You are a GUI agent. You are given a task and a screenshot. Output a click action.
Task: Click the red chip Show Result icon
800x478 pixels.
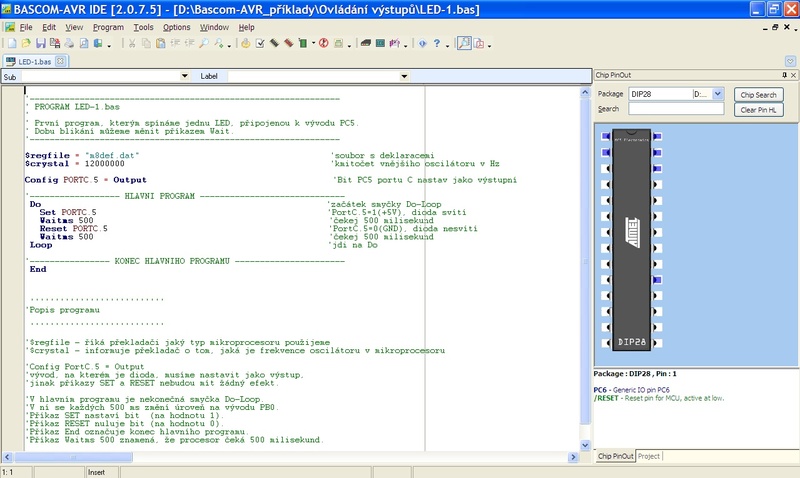pyautogui.click(x=289, y=43)
